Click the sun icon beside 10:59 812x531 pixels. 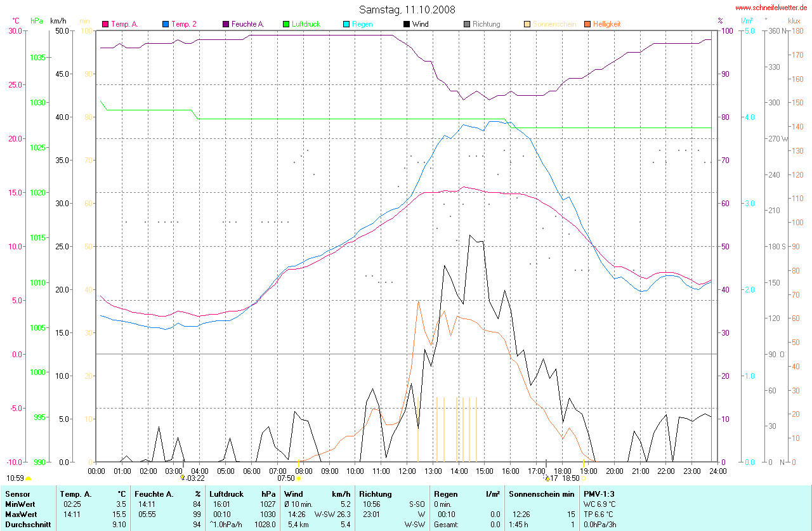(x=28, y=478)
